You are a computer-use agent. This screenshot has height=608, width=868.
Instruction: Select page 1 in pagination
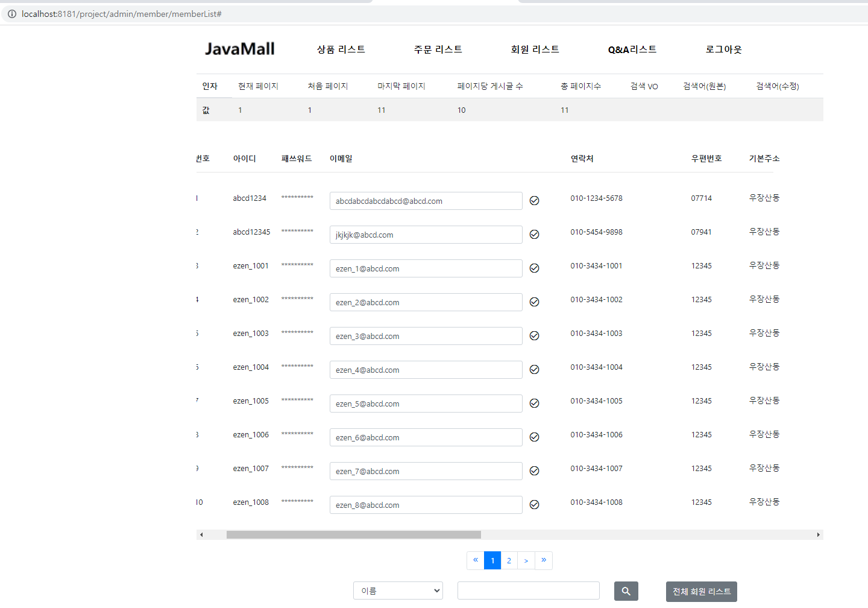tap(492, 560)
